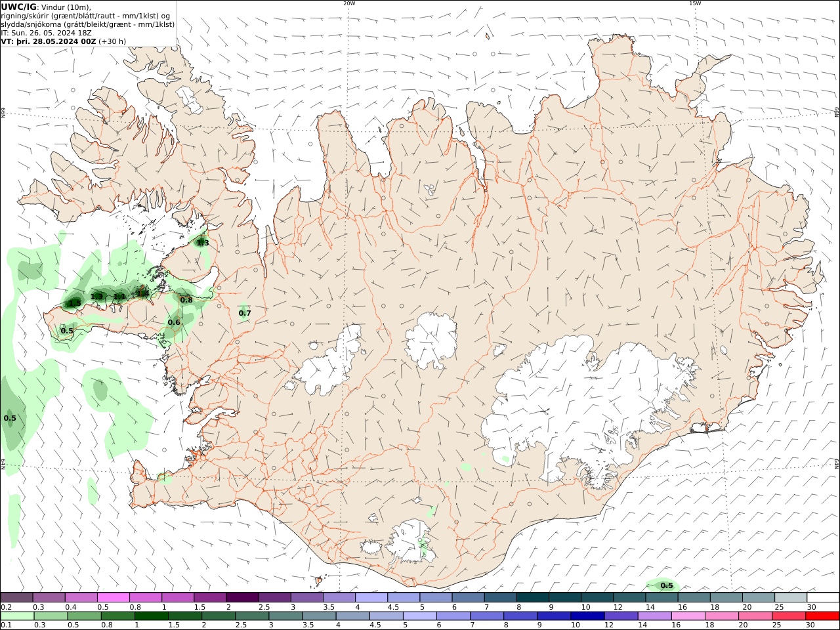
Task: Select the top-row periwinkle swatch labeled 4
Action: pyautogui.click(x=371, y=597)
